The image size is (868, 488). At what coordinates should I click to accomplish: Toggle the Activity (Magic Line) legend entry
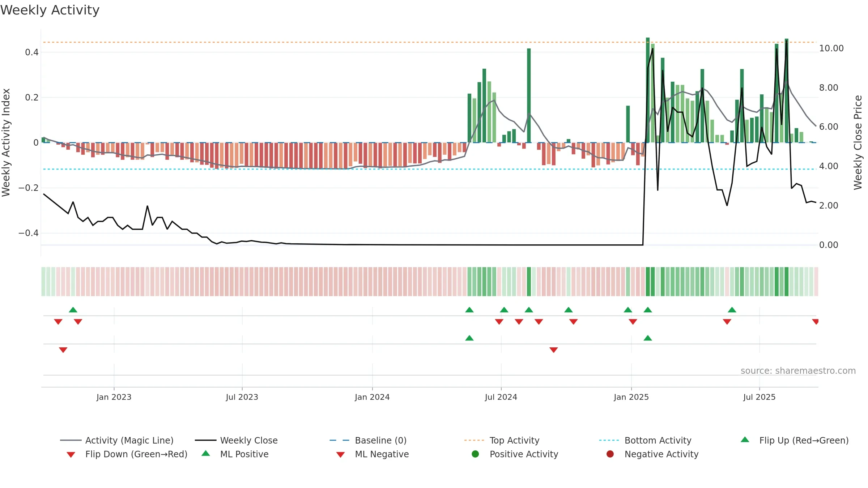click(117, 440)
